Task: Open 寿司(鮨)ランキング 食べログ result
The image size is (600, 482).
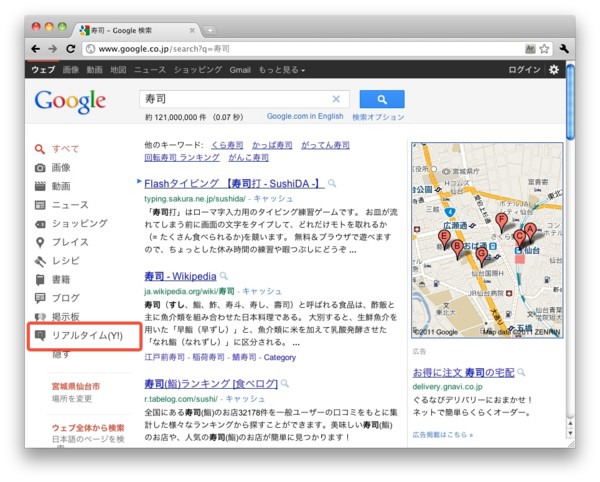Action: point(211,383)
